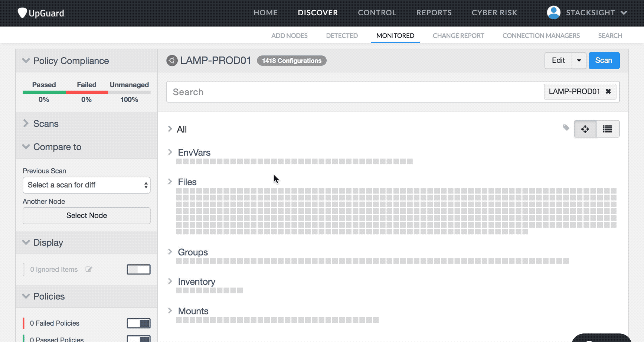Click the 0 Failed Policies label

(55, 323)
